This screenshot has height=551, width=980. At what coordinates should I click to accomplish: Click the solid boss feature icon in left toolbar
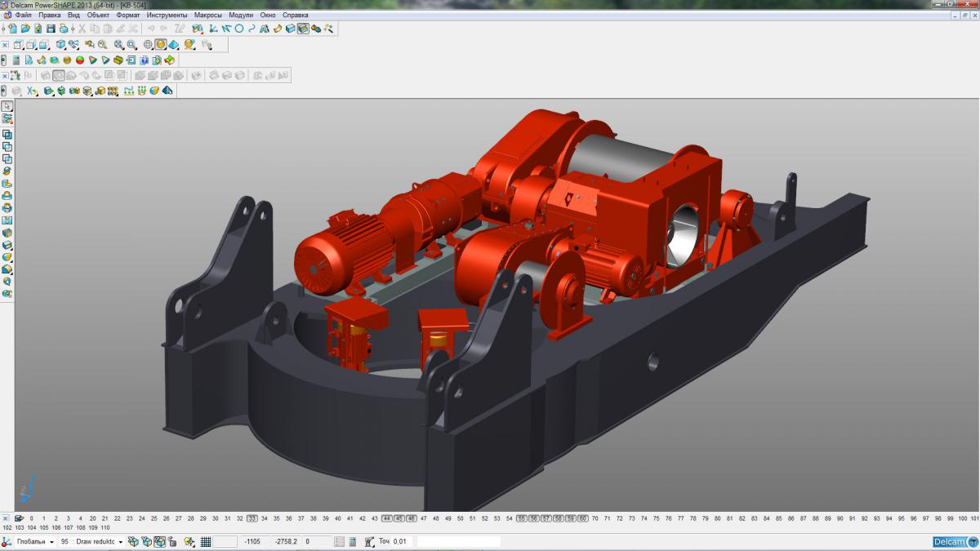pos(7,195)
